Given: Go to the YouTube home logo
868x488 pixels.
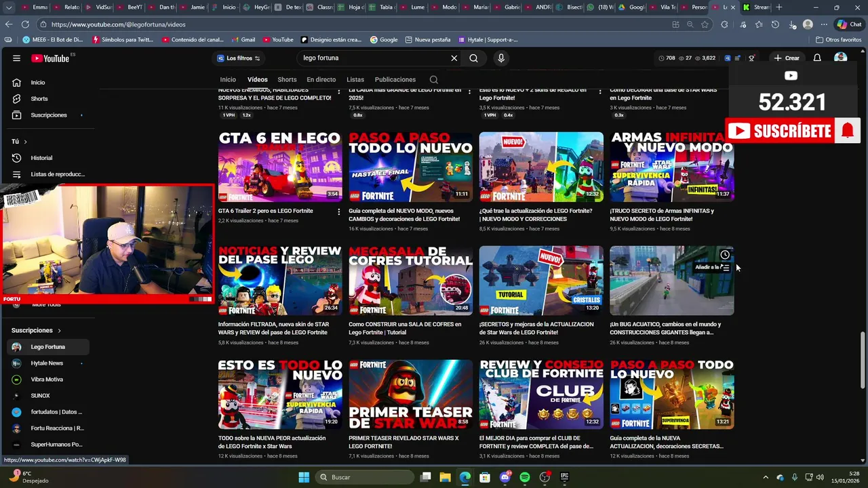Looking at the screenshot, I should (50, 58).
